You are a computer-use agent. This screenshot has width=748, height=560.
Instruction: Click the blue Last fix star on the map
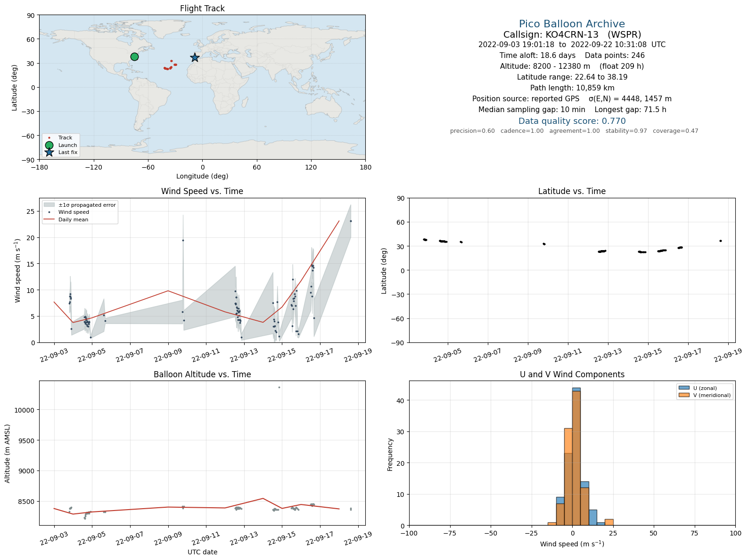(x=195, y=57)
